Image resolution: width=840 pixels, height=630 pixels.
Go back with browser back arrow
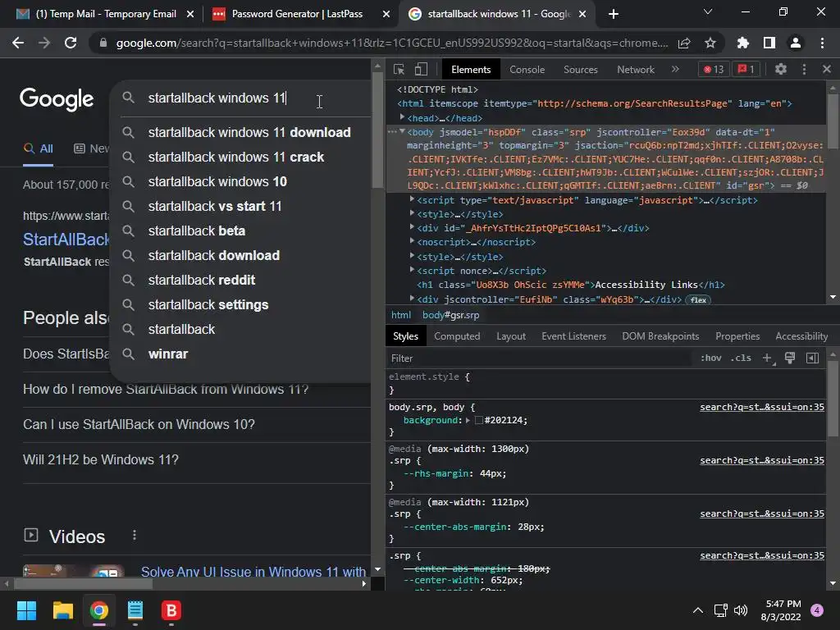point(18,43)
